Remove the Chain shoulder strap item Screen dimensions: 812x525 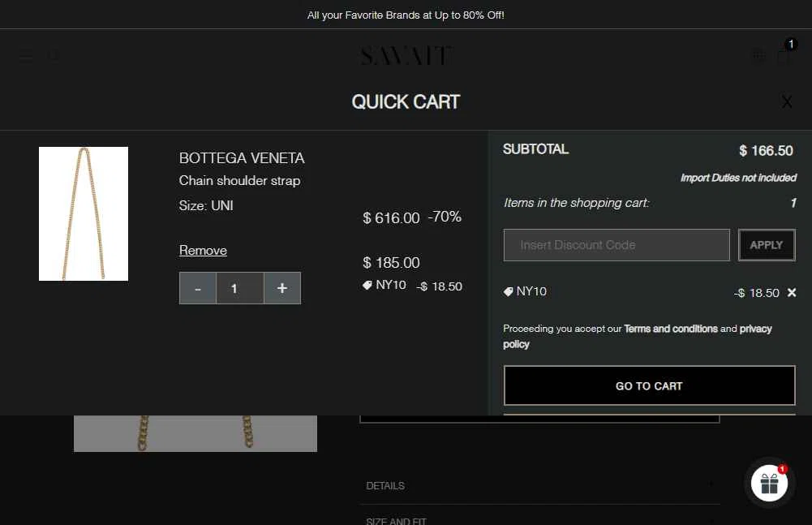click(x=203, y=250)
